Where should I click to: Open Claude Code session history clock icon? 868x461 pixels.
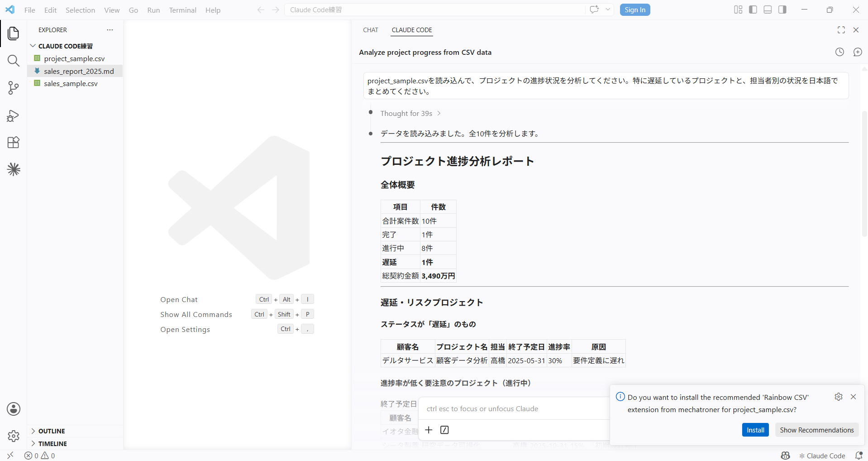pos(839,52)
